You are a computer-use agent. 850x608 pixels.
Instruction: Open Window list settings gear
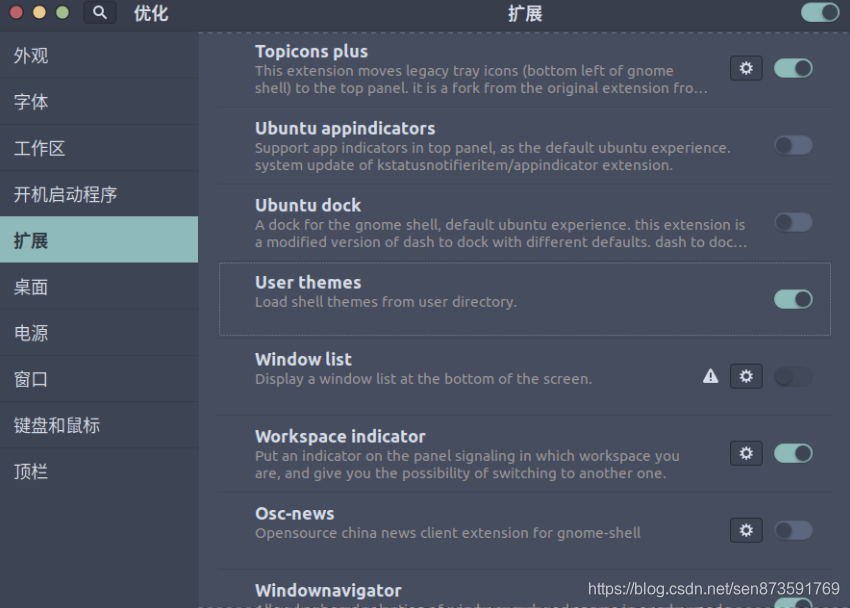pyautogui.click(x=746, y=376)
